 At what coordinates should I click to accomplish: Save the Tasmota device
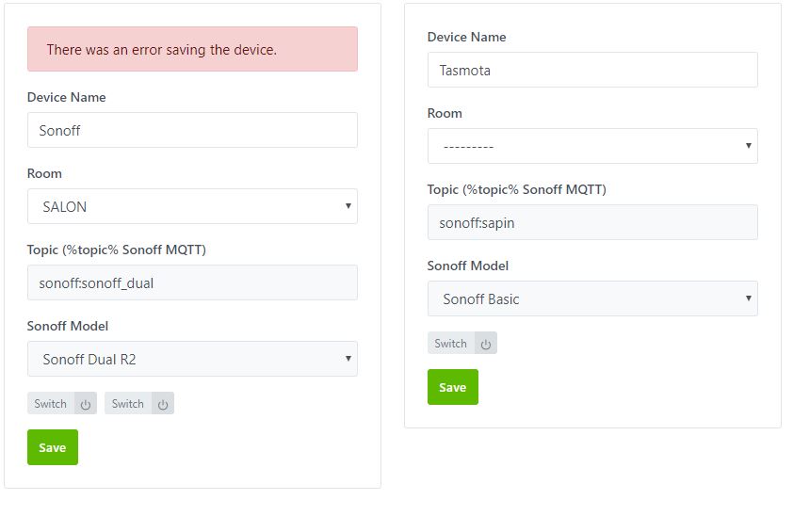tap(453, 387)
